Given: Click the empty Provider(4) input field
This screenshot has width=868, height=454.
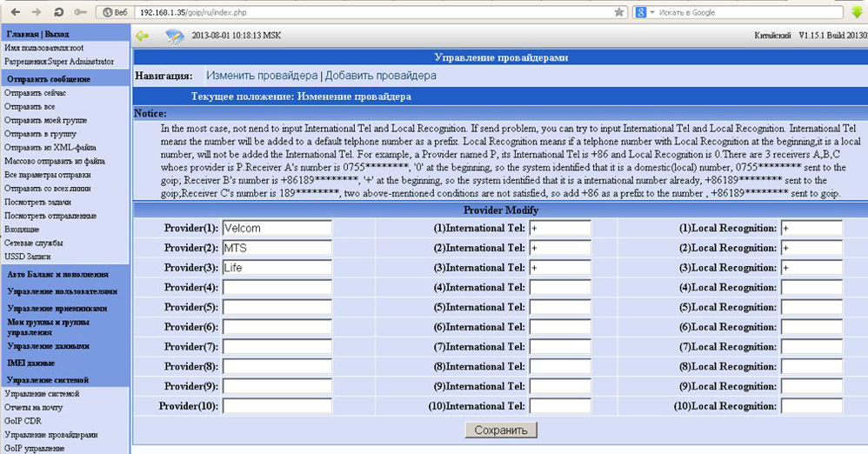Looking at the screenshot, I should click(x=277, y=287).
